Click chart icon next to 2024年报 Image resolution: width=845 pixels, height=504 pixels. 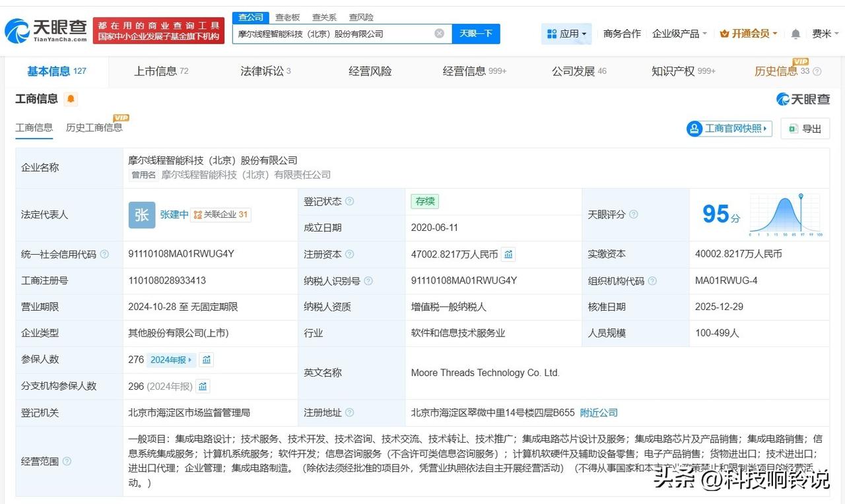207,360
